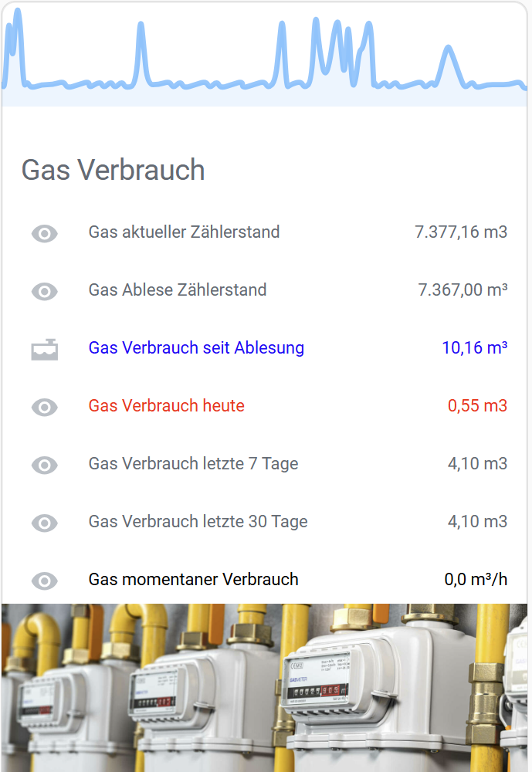The height and width of the screenshot is (772, 532).
Task: Click eye icon beside Gas momentaner Verbrauch
Action: click(45, 581)
